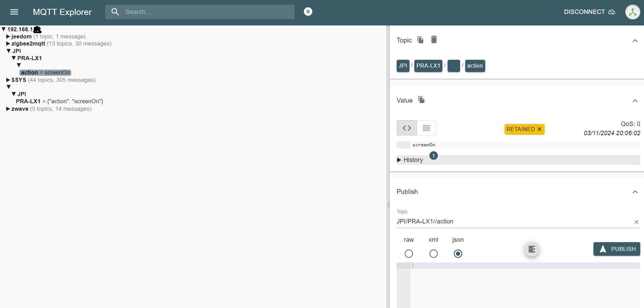644x308 pixels.
Task: Collapse the first JPI tree node
Action: coord(9,51)
